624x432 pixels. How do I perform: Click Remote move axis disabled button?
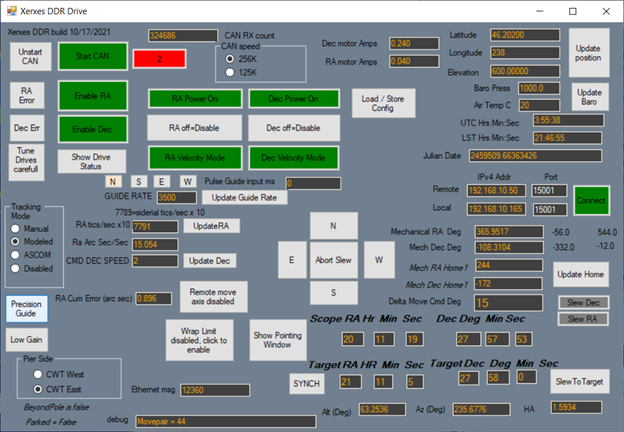213,296
